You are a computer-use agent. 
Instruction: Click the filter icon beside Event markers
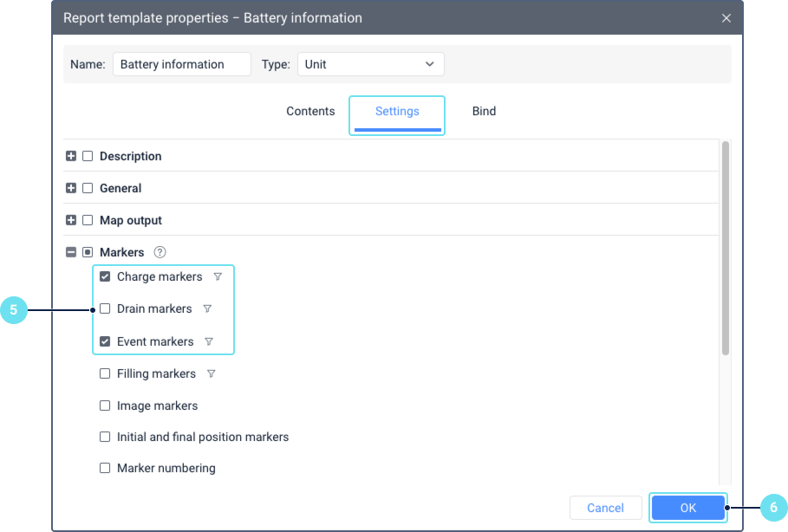pos(209,342)
